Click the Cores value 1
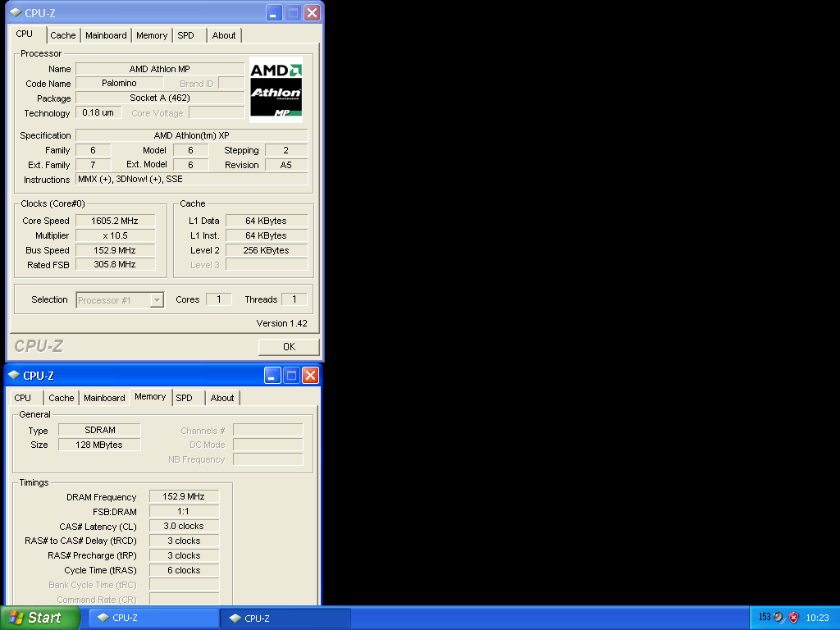Screen dimensions: 840x630 [218, 299]
